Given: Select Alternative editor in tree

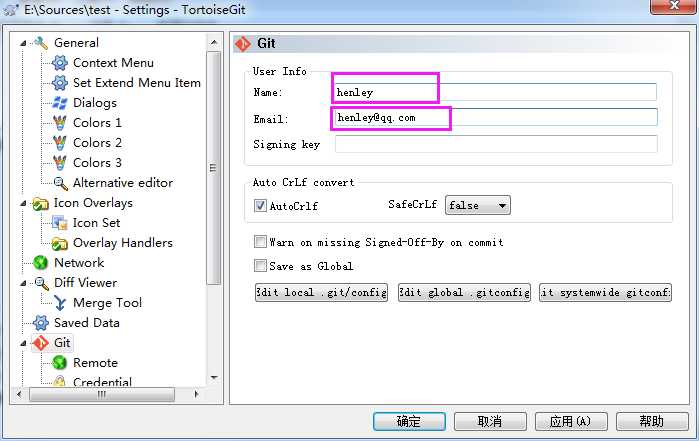Looking at the screenshot, I should pos(123,183).
